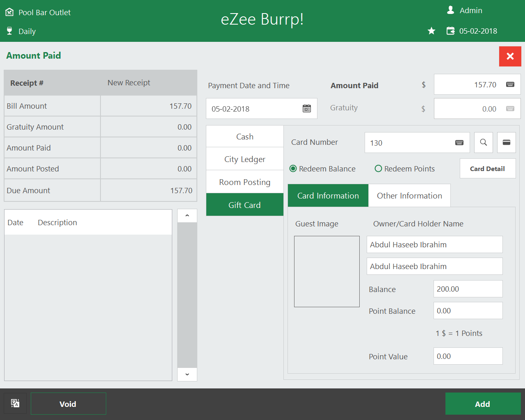Click the Description column header
The width and height of the screenshot is (525, 420).
coord(57,222)
